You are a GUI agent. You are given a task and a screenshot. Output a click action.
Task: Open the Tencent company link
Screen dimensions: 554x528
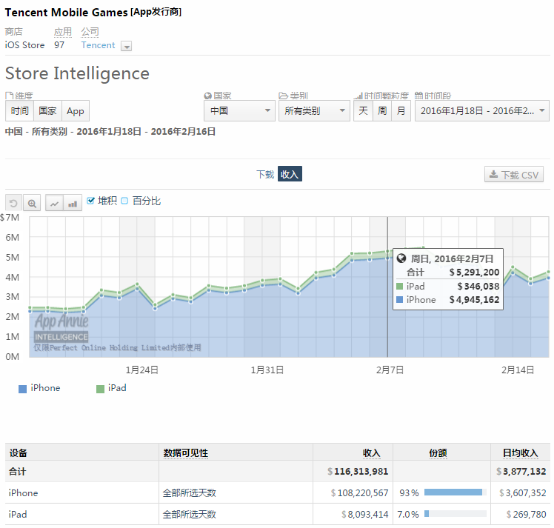pyautogui.click(x=98, y=45)
